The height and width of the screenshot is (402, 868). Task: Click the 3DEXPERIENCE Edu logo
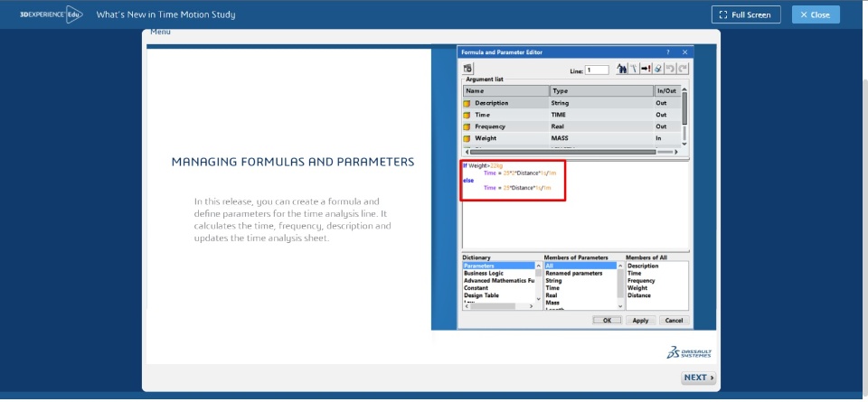[51, 15]
